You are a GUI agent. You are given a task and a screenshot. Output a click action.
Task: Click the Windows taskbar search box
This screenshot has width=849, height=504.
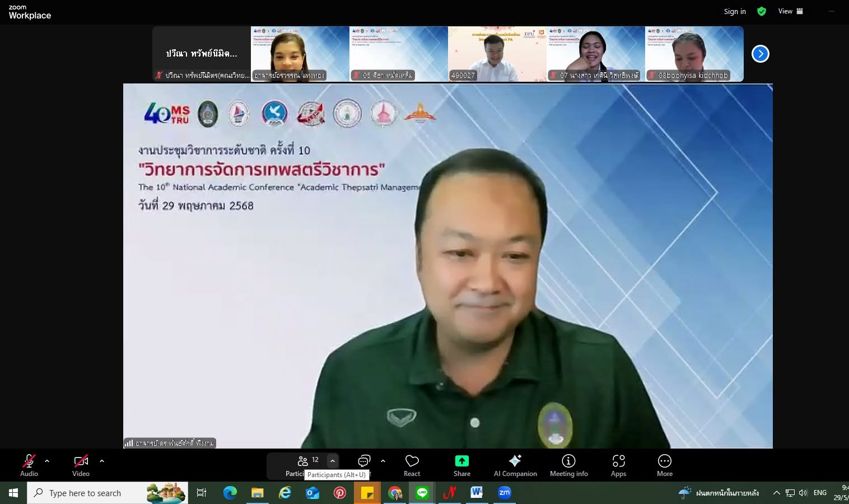(108, 493)
